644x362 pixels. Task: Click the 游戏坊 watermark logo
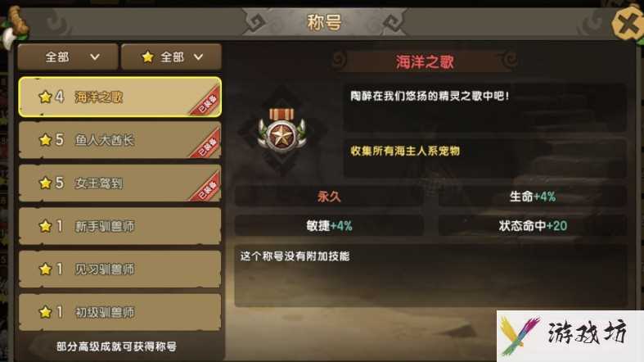coord(570,336)
